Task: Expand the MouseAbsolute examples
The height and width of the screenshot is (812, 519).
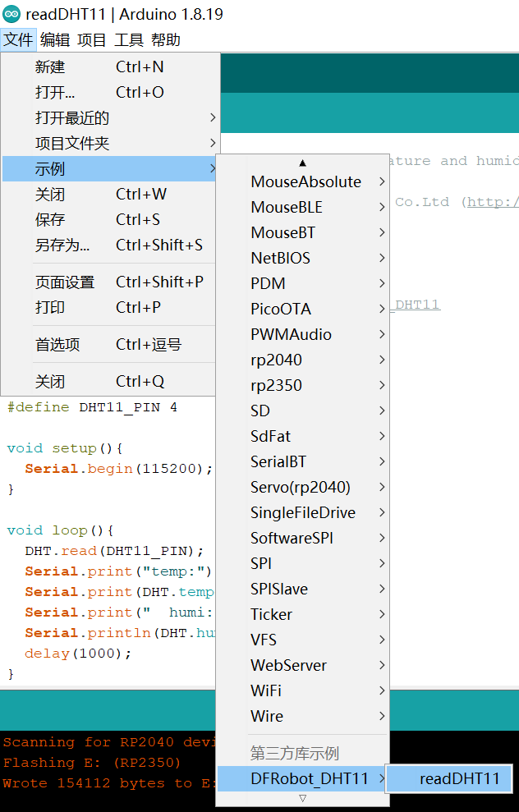Action: point(302,181)
